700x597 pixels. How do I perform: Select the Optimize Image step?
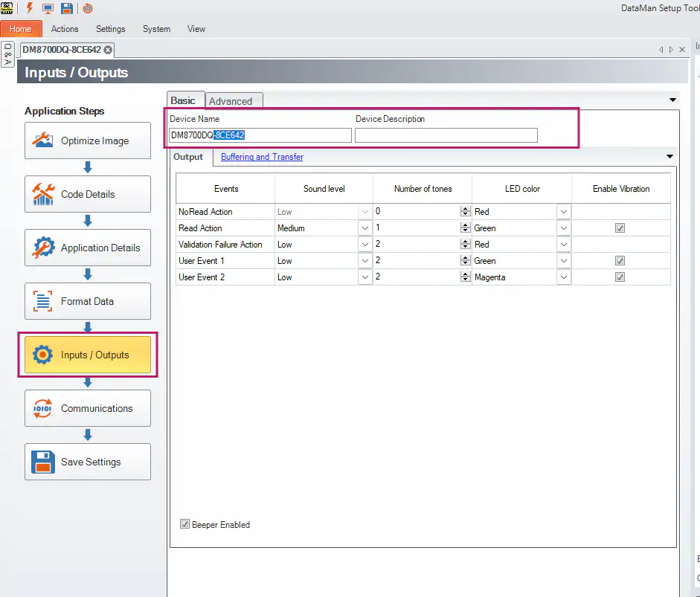87,141
